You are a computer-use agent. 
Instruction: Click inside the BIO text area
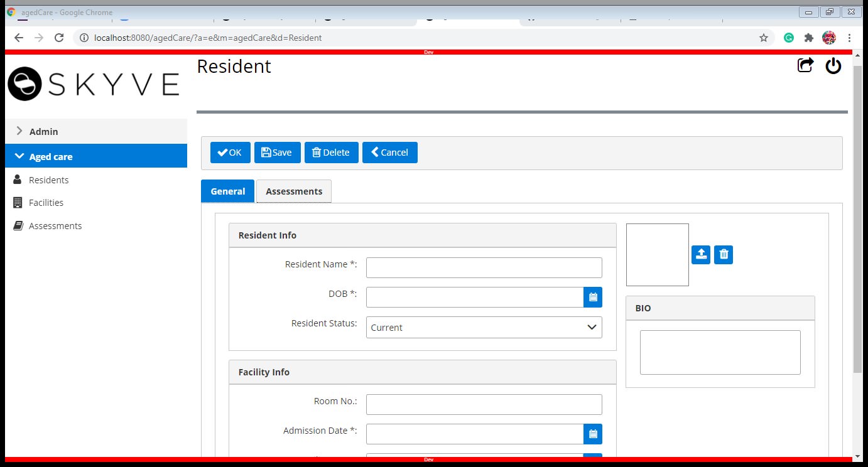click(720, 353)
